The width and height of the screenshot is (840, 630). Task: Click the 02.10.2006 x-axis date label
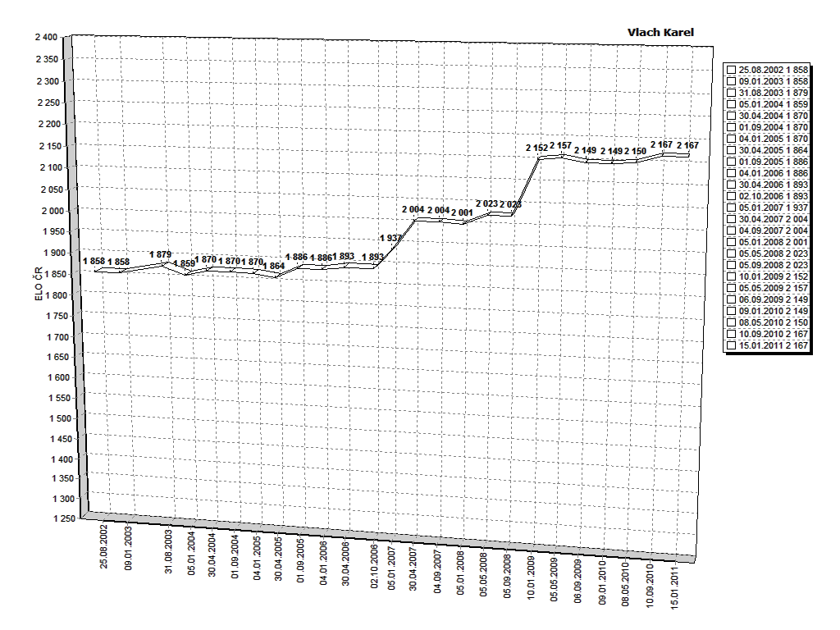click(374, 563)
